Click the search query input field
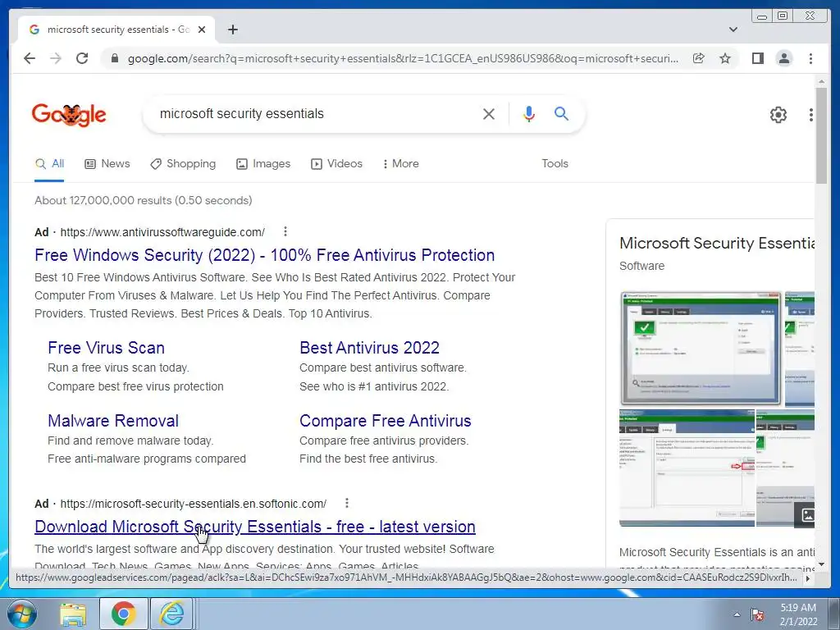Image resolution: width=840 pixels, height=630 pixels. point(316,113)
